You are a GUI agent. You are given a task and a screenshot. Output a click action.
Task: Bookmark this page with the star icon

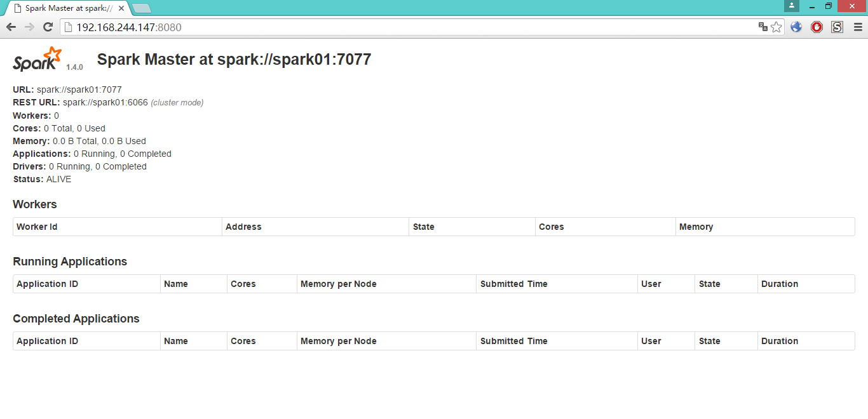point(776,27)
